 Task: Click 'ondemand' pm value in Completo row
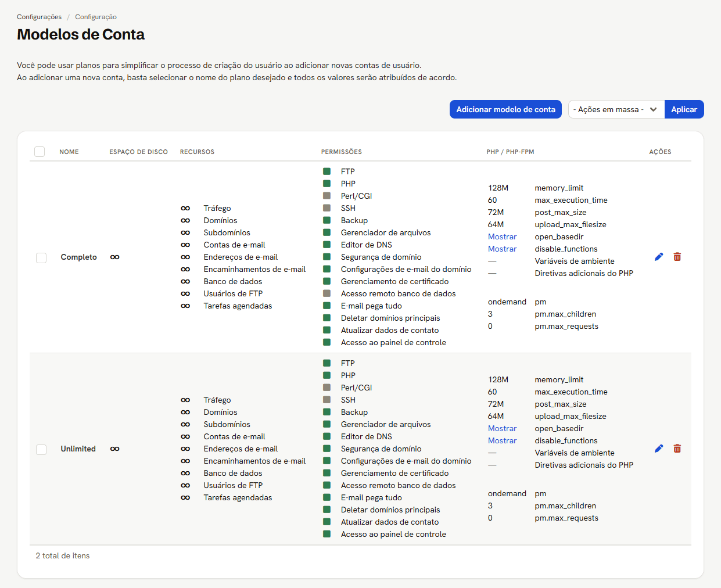tap(507, 302)
